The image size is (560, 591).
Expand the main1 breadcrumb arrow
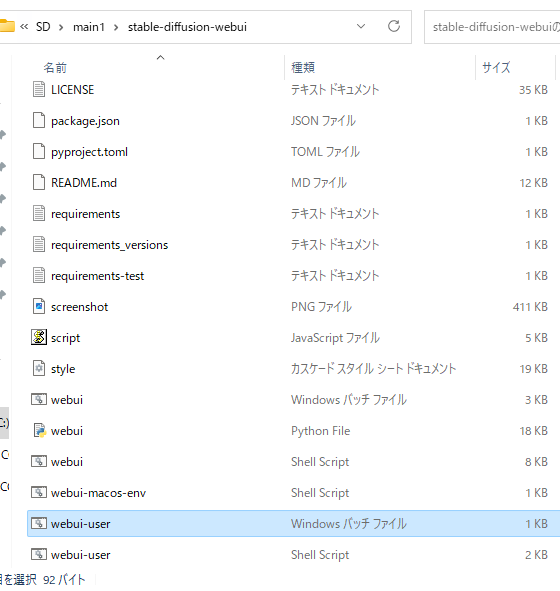(116, 28)
